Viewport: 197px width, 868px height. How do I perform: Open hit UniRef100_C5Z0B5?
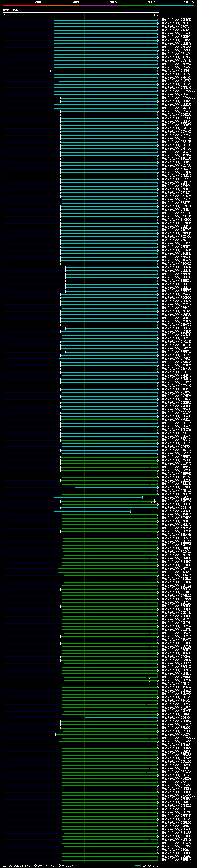pyautogui.click(x=177, y=33)
